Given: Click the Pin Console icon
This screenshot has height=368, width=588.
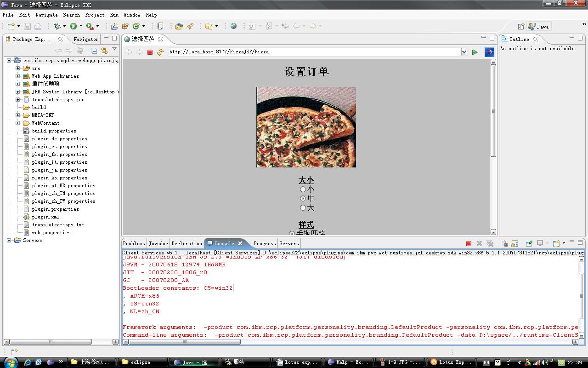Looking at the screenshot, I should tap(529, 243).
